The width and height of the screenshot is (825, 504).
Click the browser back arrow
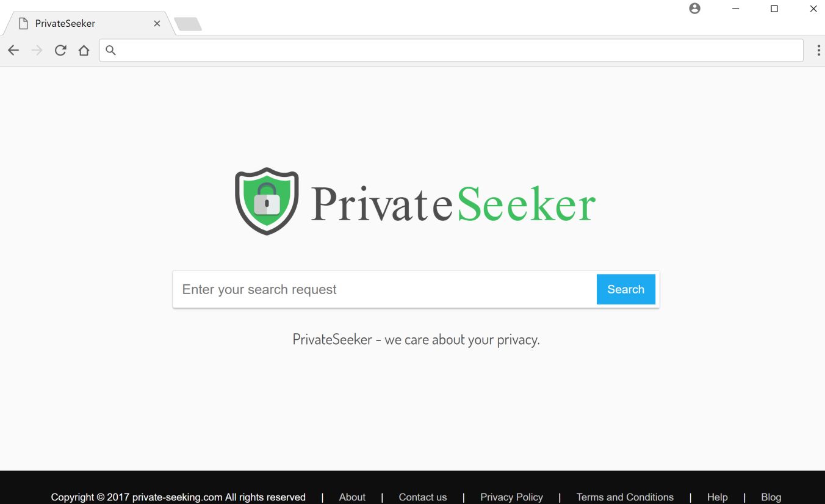coord(13,51)
